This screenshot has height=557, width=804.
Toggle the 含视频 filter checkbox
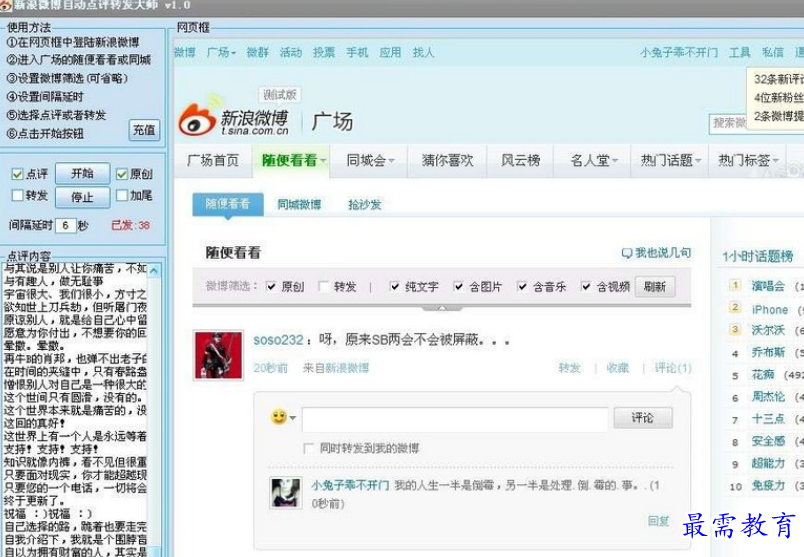(586, 287)
